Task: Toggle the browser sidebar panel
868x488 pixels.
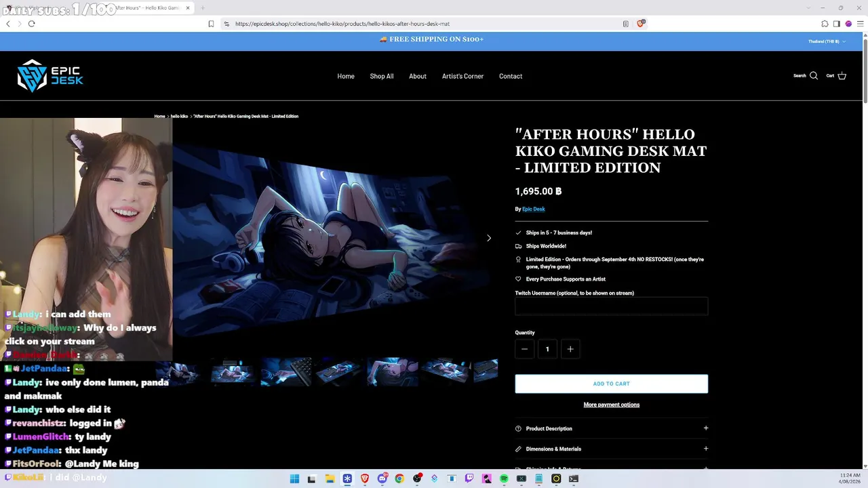Action: point(836,24)
